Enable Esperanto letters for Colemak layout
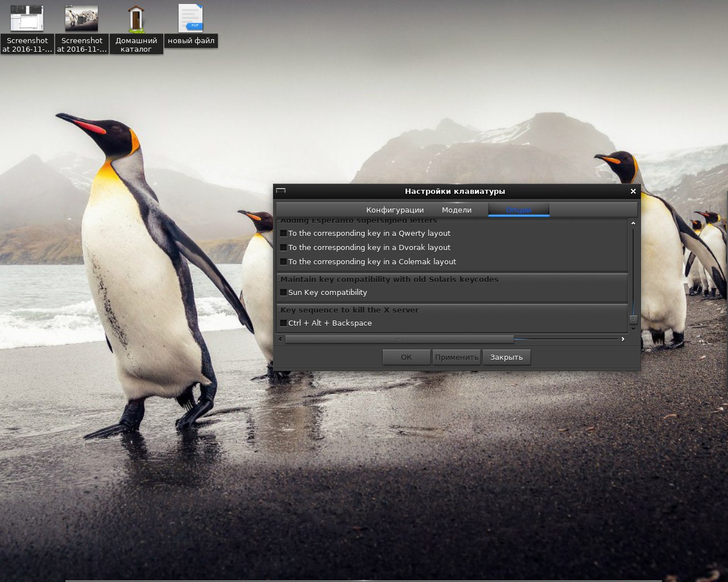Viewport: 728px width, 582px height. coord(283,262)
